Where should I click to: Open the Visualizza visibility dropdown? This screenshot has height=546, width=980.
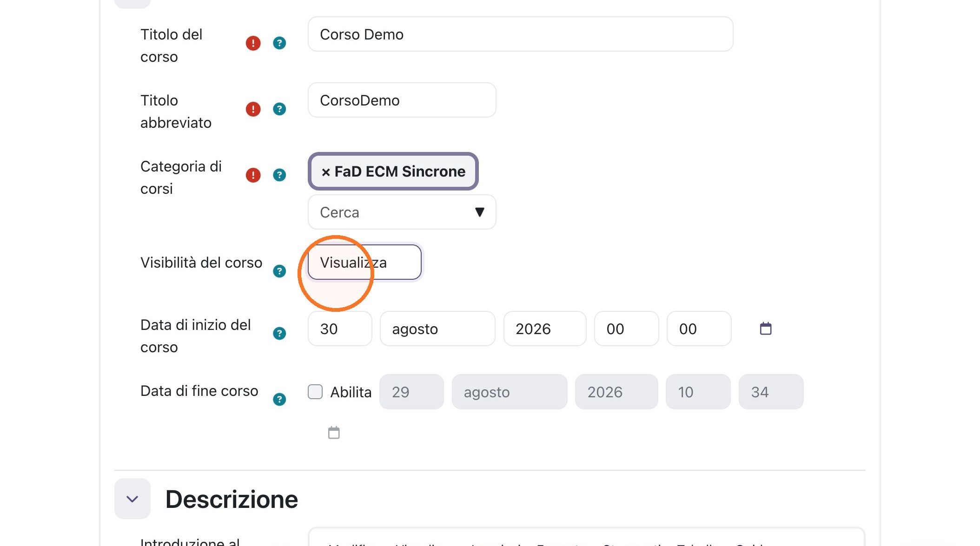point(364,263)
